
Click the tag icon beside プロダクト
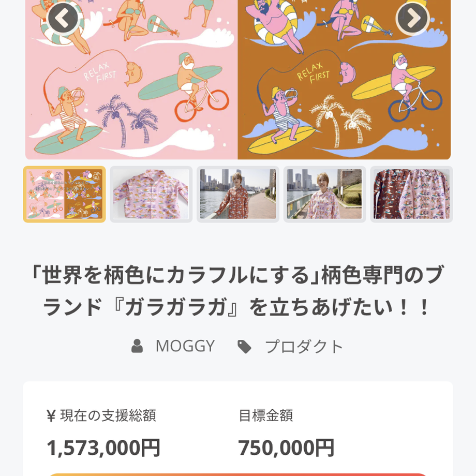244,347
